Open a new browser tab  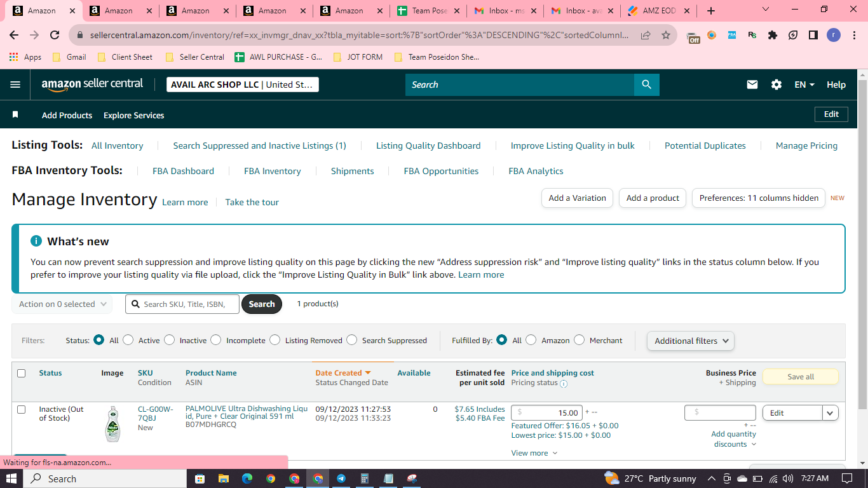click(711, 11)
